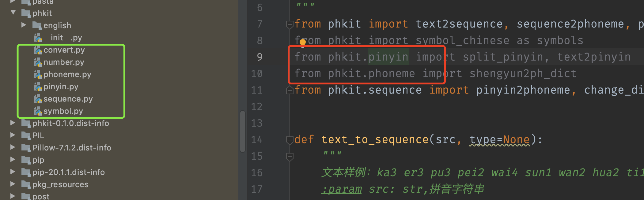Click the sequence.py Python file icon

(x=38, y=98)
